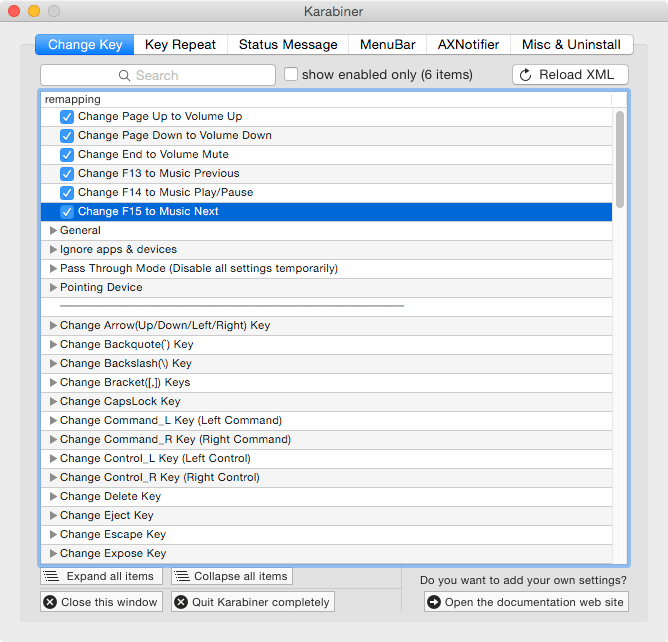Viewport: 668px width, 642px height.
Task: Uncheck Change F14 to Music Play/Pause
Action: point(67,193)
